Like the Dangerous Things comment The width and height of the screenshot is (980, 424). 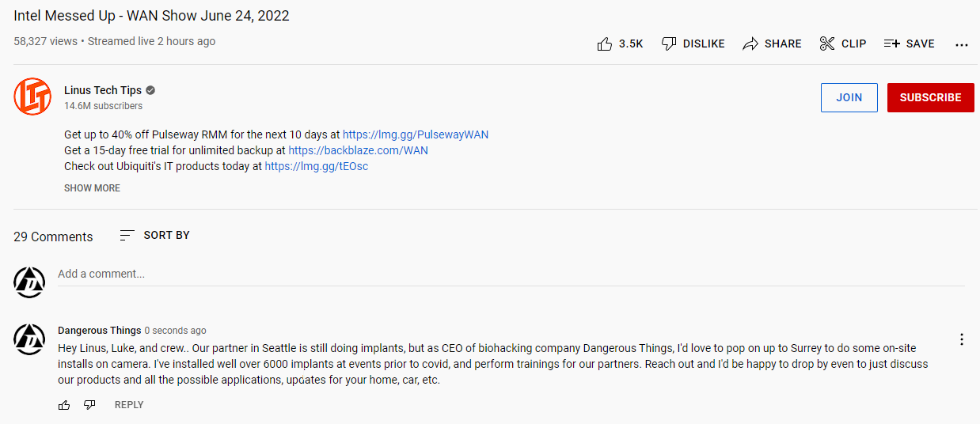pyautogui.click(x=64, y=405)
